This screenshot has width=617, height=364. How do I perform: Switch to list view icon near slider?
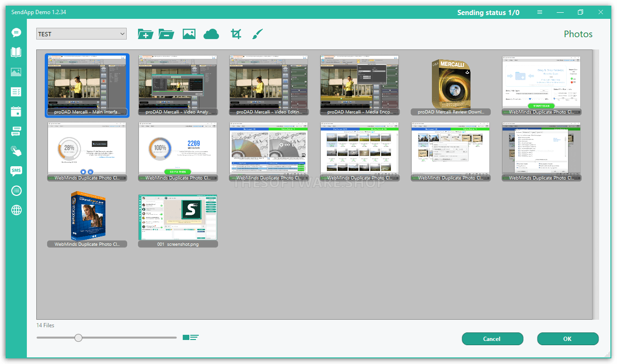[191, 337]
